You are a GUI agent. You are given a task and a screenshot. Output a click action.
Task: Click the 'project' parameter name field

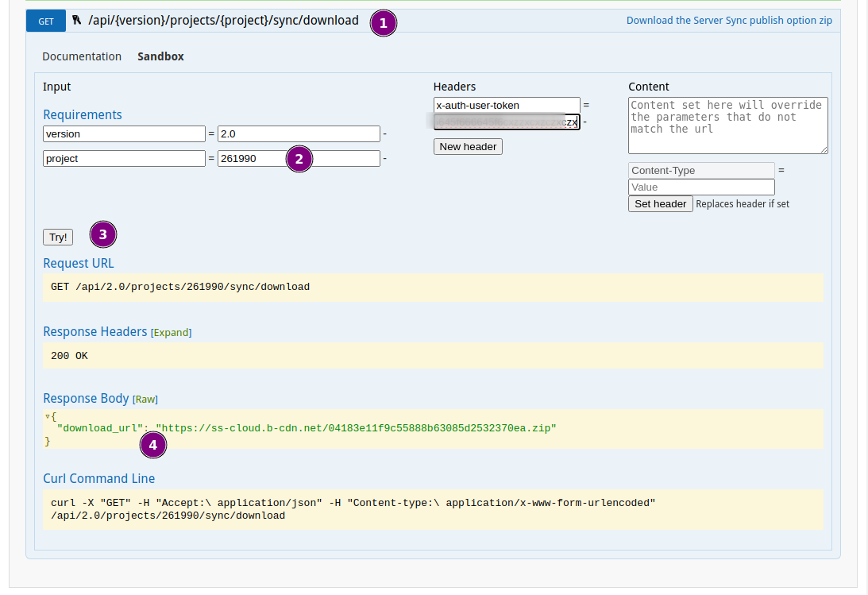click(x=124, y=158)
